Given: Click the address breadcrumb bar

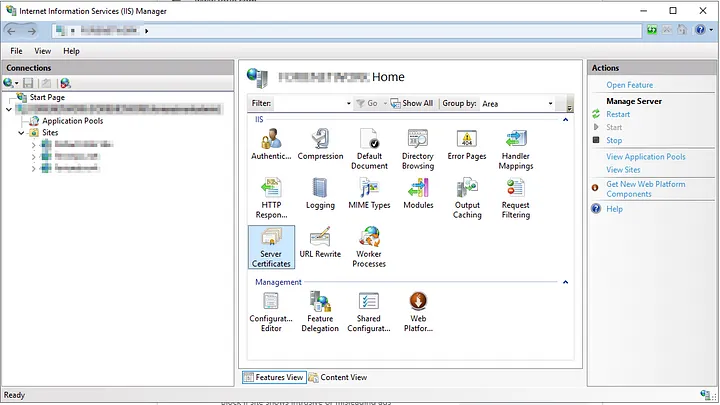Looking at the screenshot, I should [x=347, y=31].
